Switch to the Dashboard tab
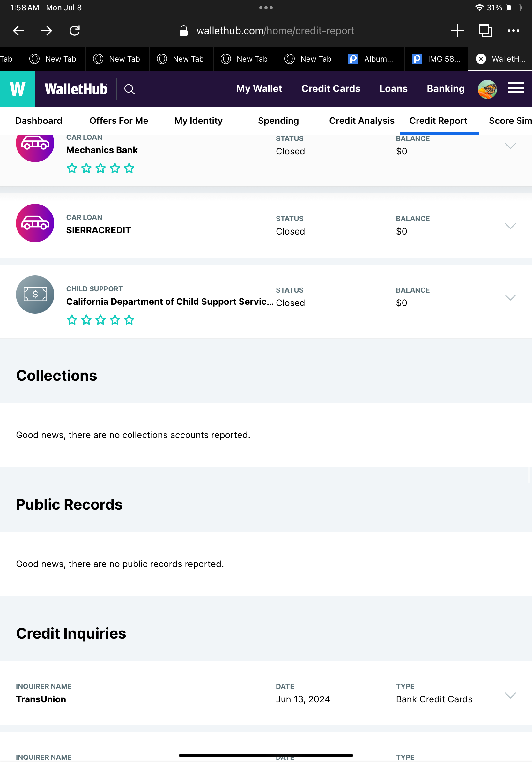Image resolution: width=532 pixels, height=762 pixels. (x=39, y=121)
